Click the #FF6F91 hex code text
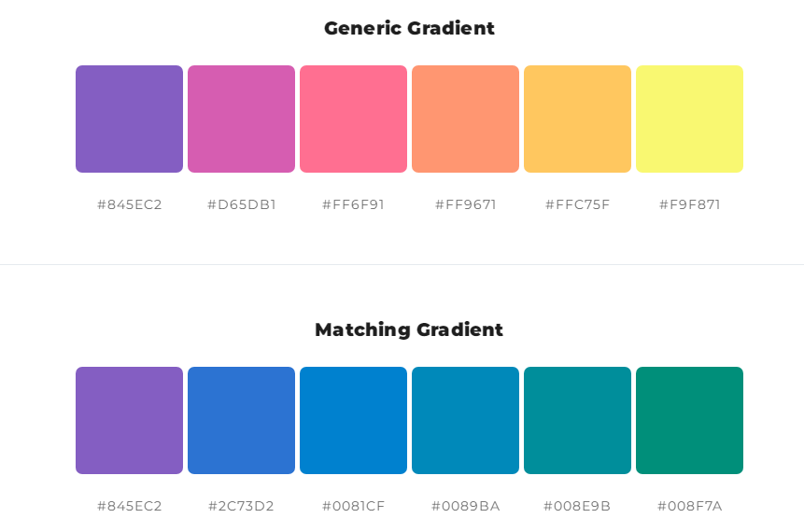804x532 pixels. 353,204
